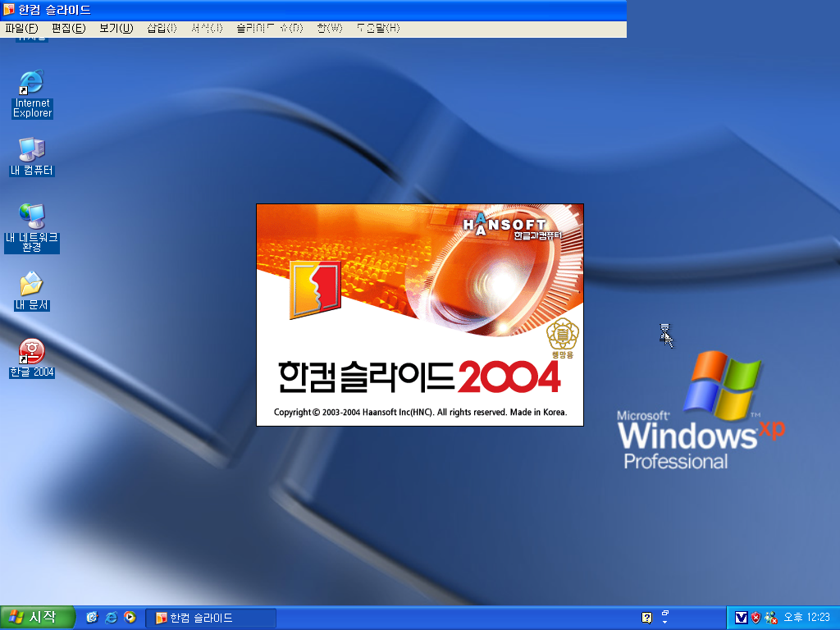The height and width of the screenshot is (630, 840).
Task: Click the 시작 Start button
Action: pyautogui.click(x=37, y=617)
